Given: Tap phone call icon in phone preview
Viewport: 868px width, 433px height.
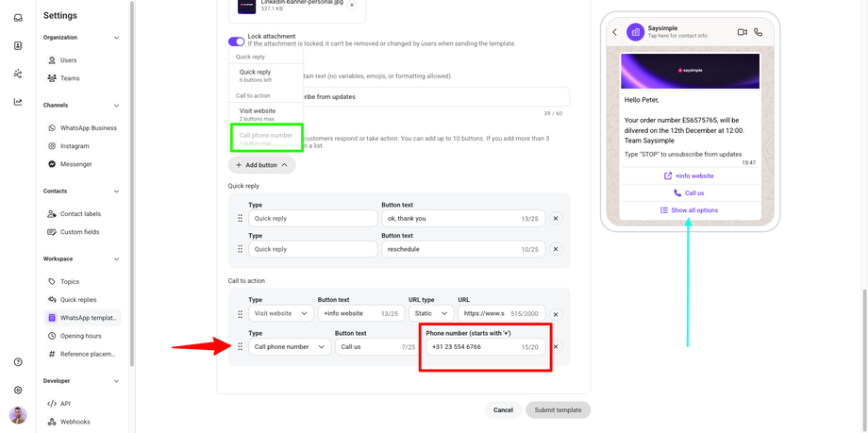Looking at the screenshot, I should click(x=758, y=32).
